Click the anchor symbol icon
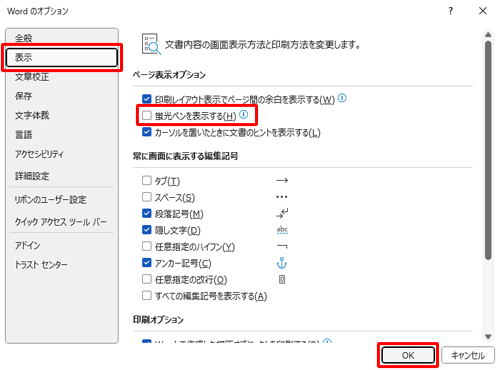Image resolution: width=500 pixels, height=370 pixels. tap(282, 263)
